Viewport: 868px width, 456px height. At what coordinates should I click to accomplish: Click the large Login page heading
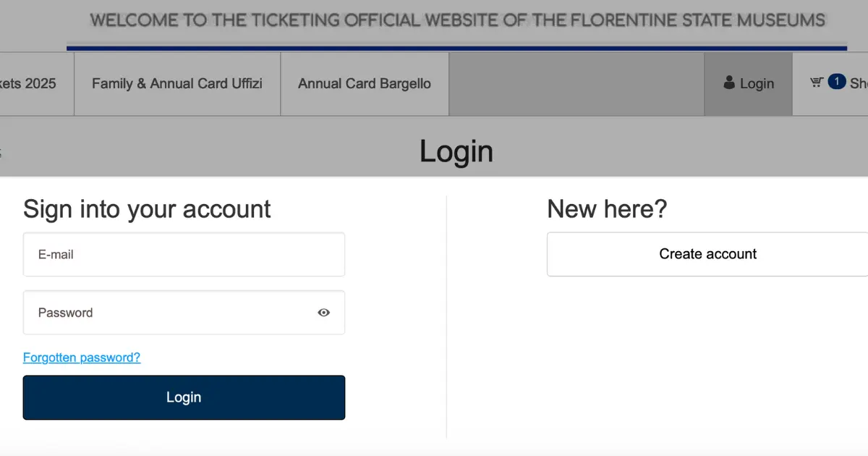point(456,151)
